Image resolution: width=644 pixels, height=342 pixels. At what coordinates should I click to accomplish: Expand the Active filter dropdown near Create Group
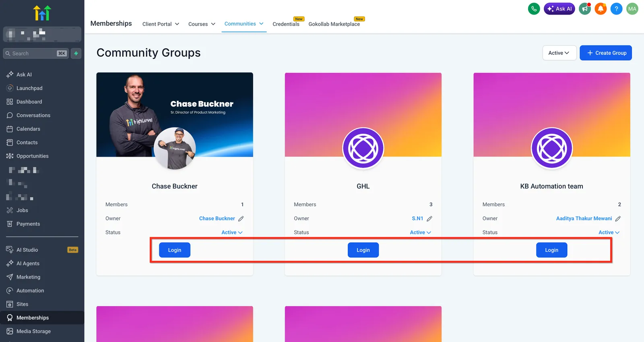(559, 53)
